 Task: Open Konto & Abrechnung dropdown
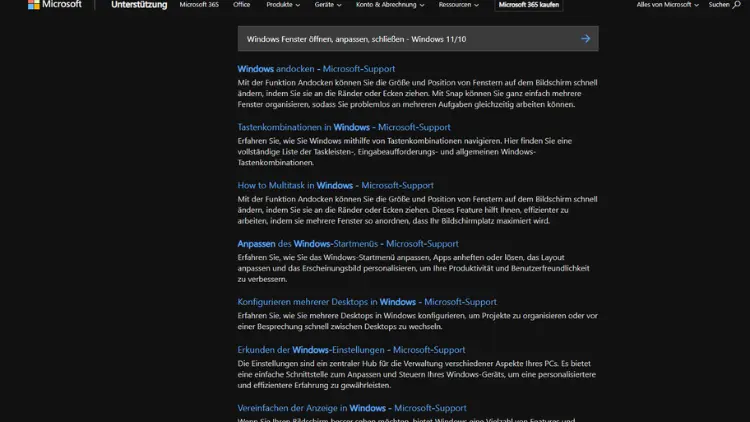tap(389, 5)
